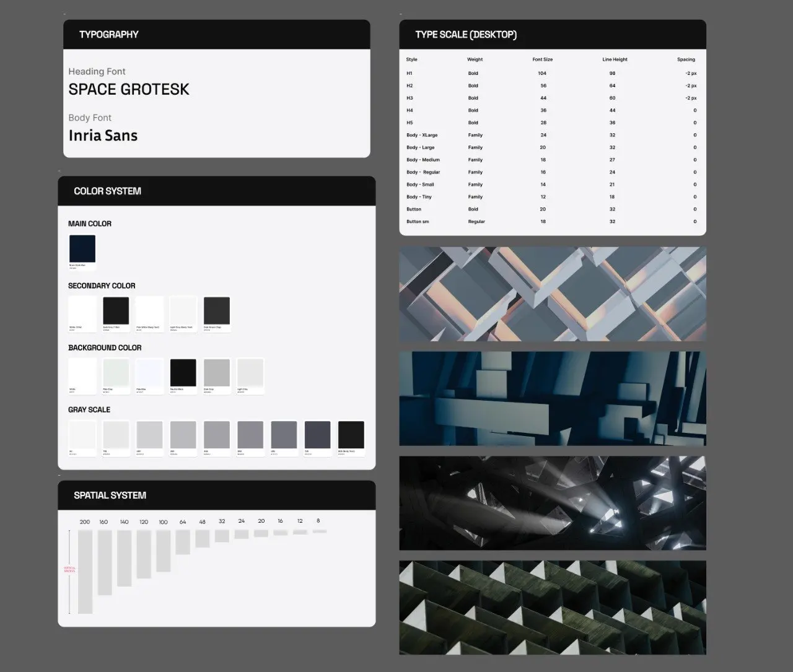Click the "Body - Large" style cell
The image size is (793, 672).
[x=421, y=147]
